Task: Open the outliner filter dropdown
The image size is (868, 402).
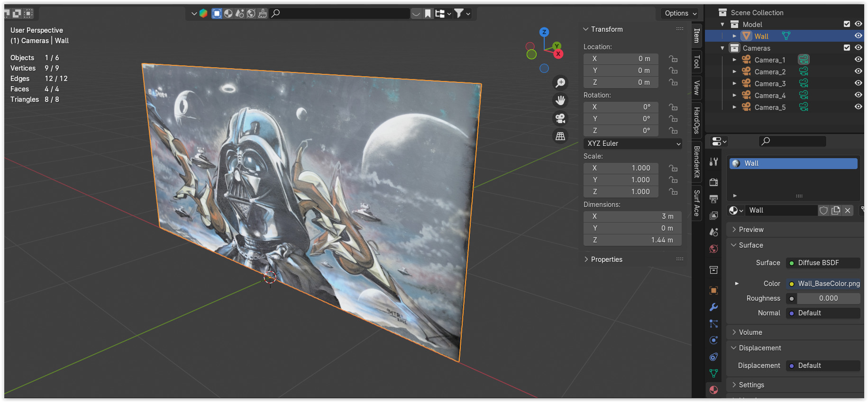Action: [462, 13]
